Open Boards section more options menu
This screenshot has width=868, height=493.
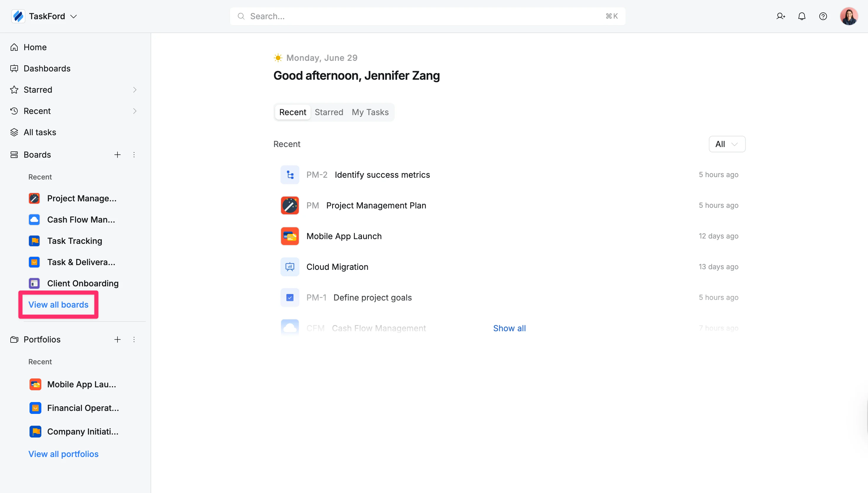coord(134,155)
